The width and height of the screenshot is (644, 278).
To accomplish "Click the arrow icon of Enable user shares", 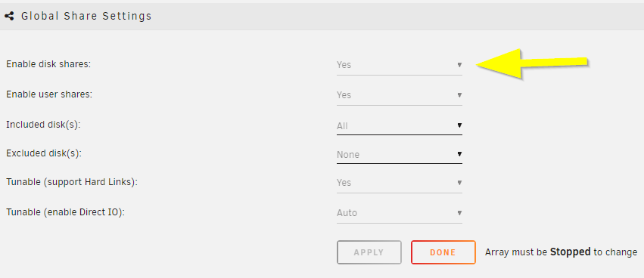I will tap(459, 95).
